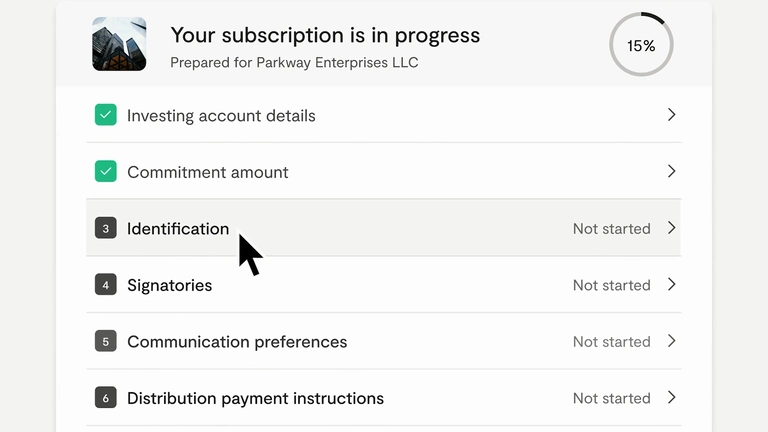Click Not started status for Communication preferences
The width and height of the screenshot is (768, 432).
pyautogui.click(x=611, y=342)
